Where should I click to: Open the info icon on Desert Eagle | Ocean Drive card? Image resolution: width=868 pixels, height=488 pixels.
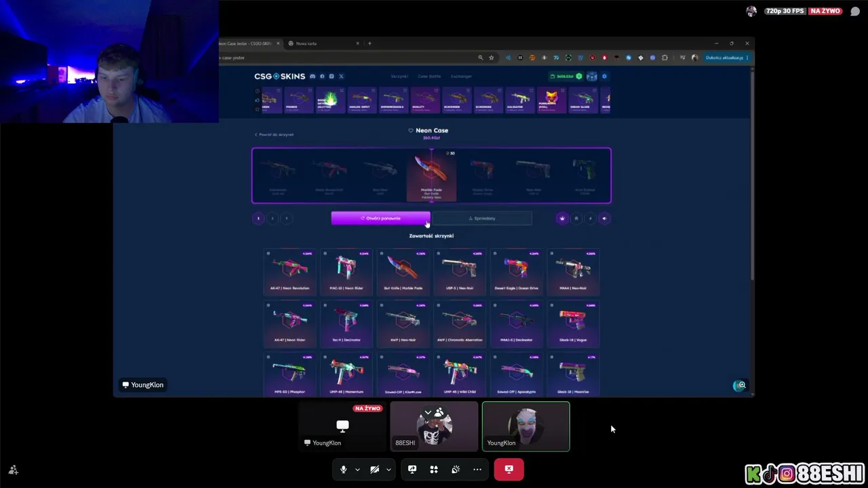point(495,254)
